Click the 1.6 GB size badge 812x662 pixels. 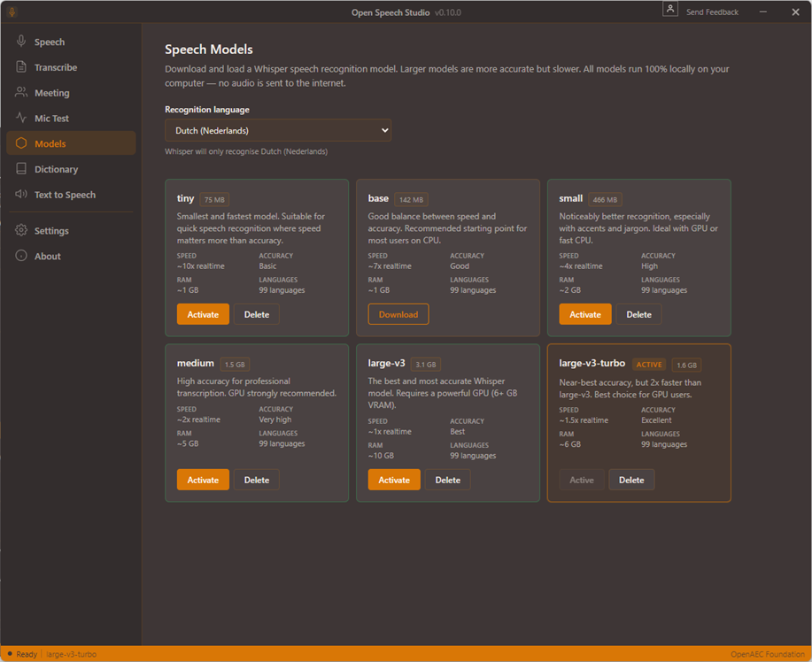[686, 365]
